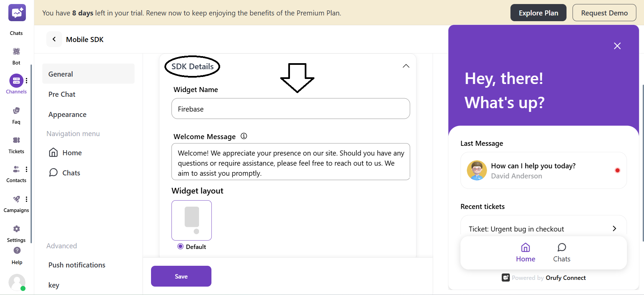Open the Bot section icon
This screenshot has height=295, width=644.
pos(16,52)
